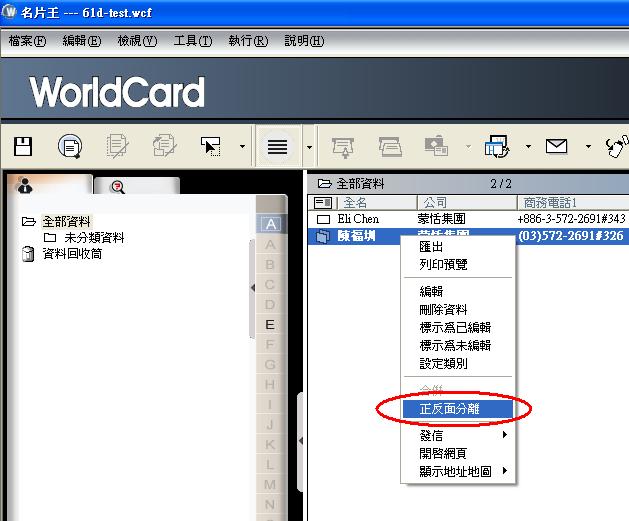Click the double-sided card icon beside 陳福圳

pyautogui.click(x=323, y=236)
